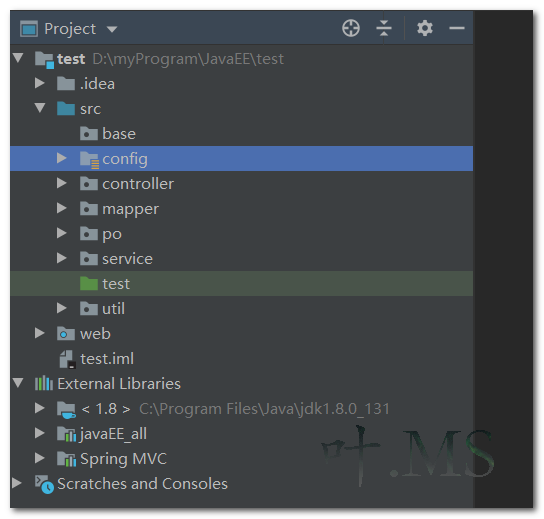Viewport: 544px width, 519px height.
Task: Select the highlighted 'config' label
Action: (x=125, y=159)
